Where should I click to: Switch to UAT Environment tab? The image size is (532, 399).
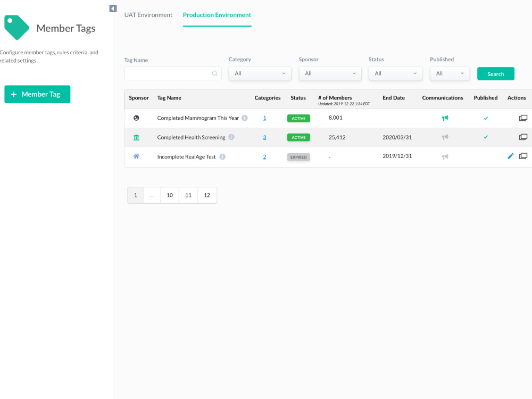pyautogui.click(x=148, y=15)
